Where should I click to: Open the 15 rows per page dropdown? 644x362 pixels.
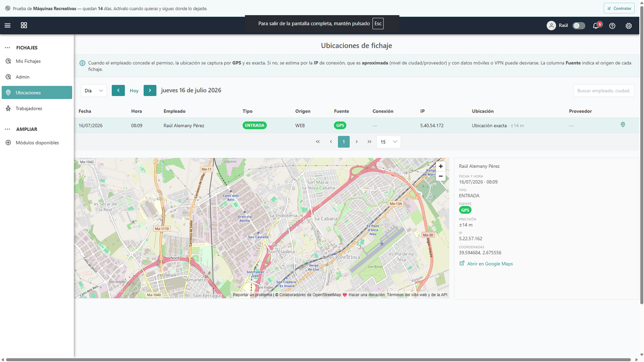(388, 142)
